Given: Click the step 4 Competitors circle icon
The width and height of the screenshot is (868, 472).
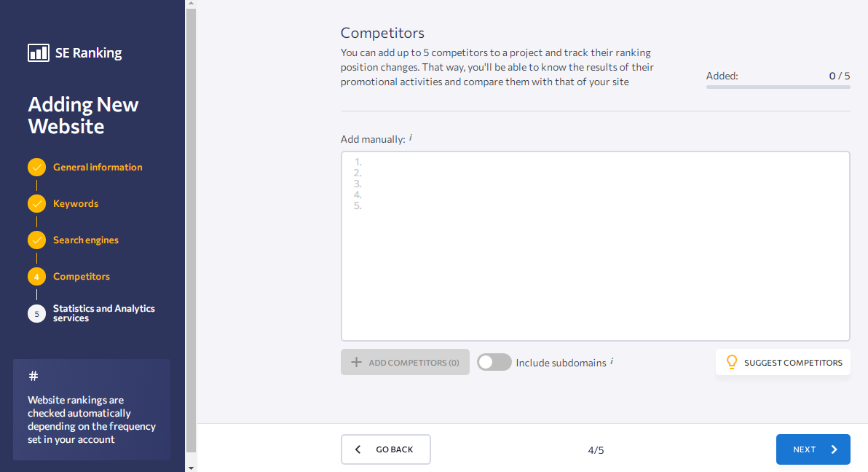Looking at the screenshot, I should pyautogui.click(x=36, y=277).
